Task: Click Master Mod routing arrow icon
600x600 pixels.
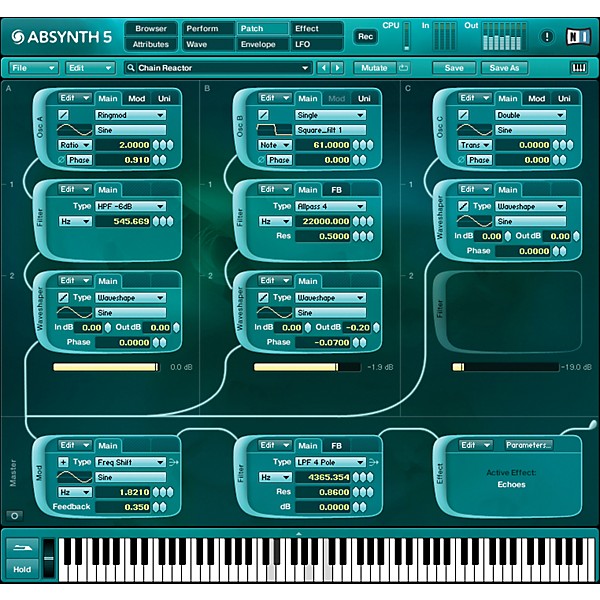Action: pos(173,462)
